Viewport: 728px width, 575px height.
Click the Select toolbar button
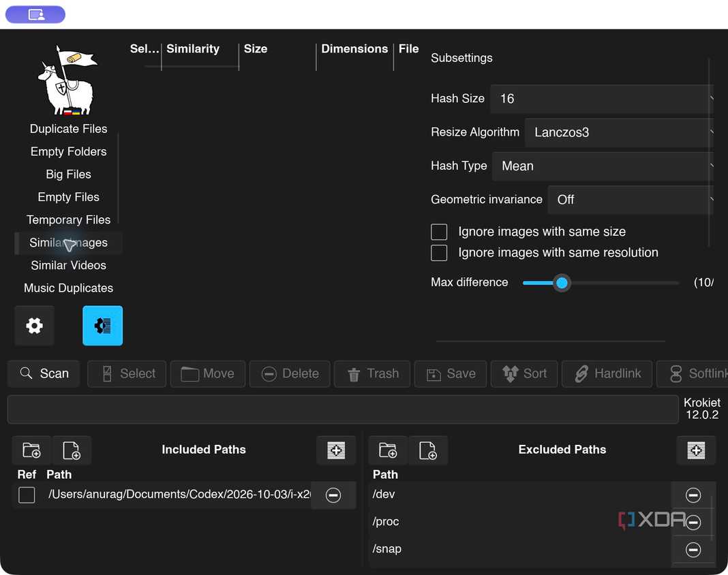(127, 373)
